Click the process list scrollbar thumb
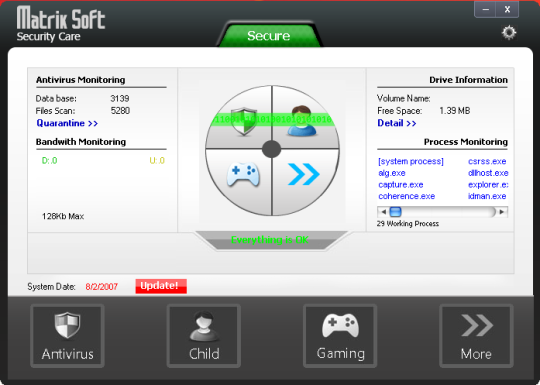This screenshot has height=385, width=540. (x=396, y=212)
